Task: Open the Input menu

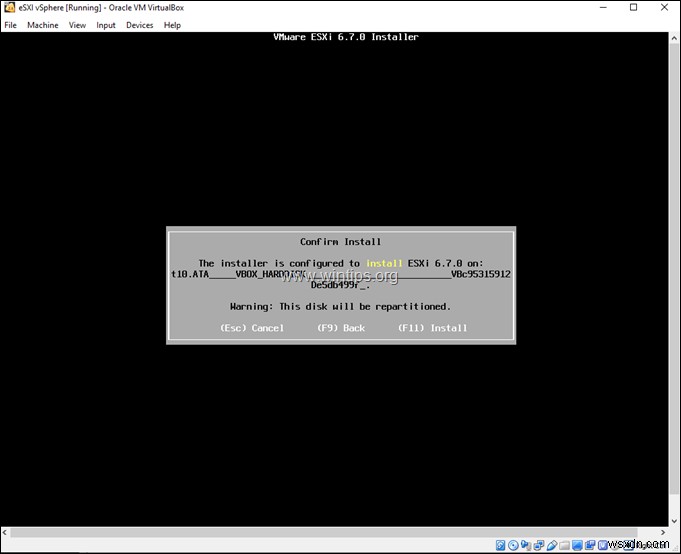Action: click(x=106, y=25)
